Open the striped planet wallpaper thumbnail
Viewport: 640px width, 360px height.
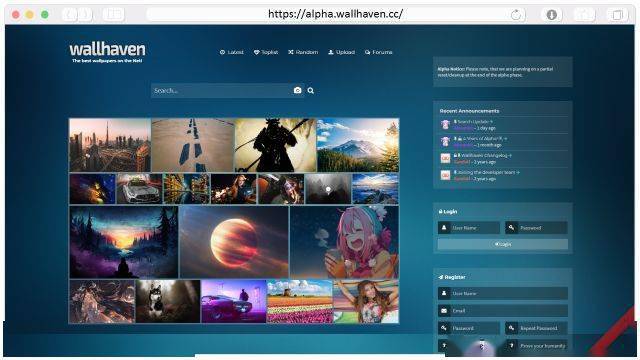pyautogui.click(x=234, y=242)
